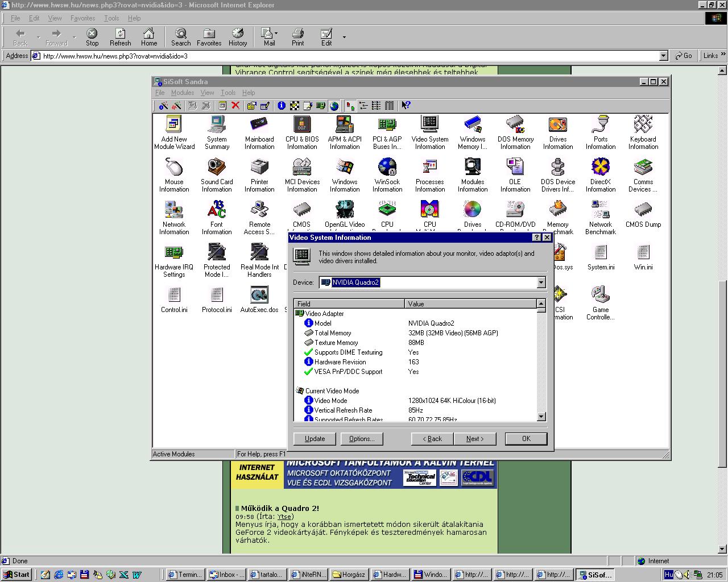Viewport: 728px width, 582px height.
Task: Open Drives Information icon
Action: pos(558,132)
